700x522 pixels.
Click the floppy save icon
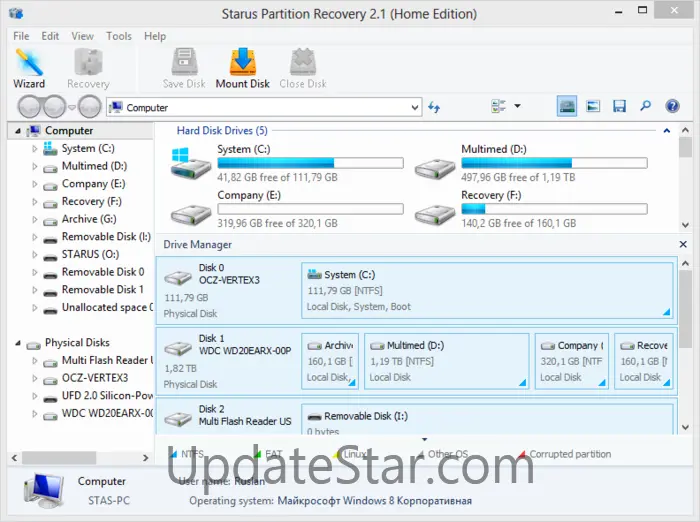619,106
